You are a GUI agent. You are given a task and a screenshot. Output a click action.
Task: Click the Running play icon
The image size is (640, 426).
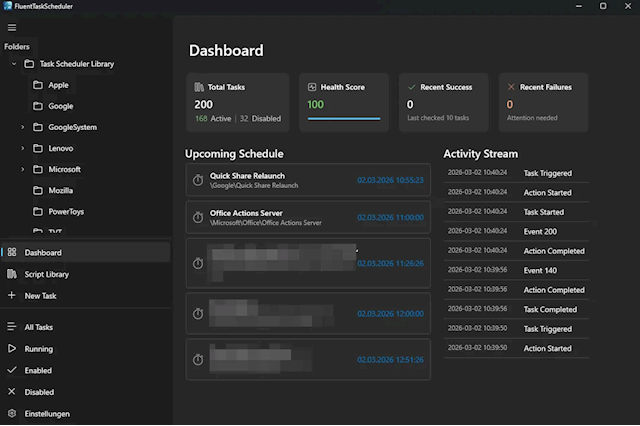12,349
